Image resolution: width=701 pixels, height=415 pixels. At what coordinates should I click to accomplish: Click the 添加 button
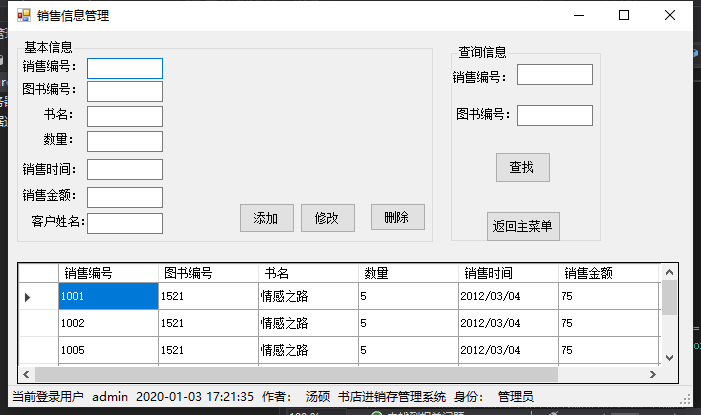[267, 218]
